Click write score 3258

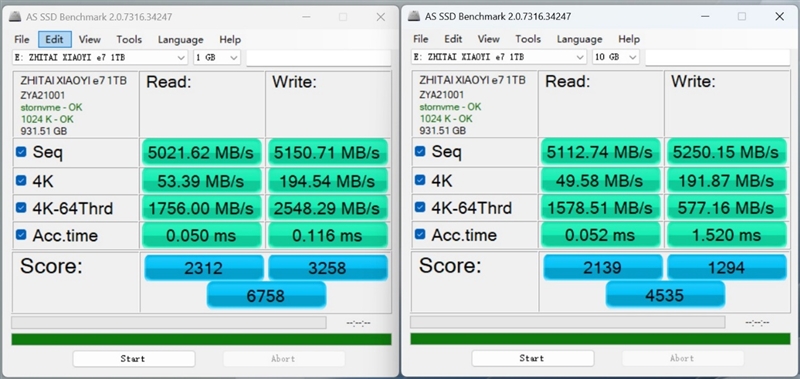pos(328,268)
